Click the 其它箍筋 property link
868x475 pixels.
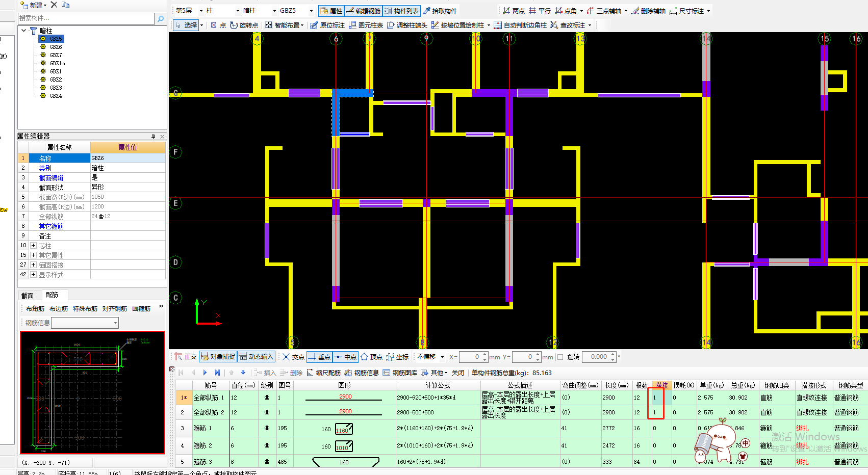coord(52,226)
